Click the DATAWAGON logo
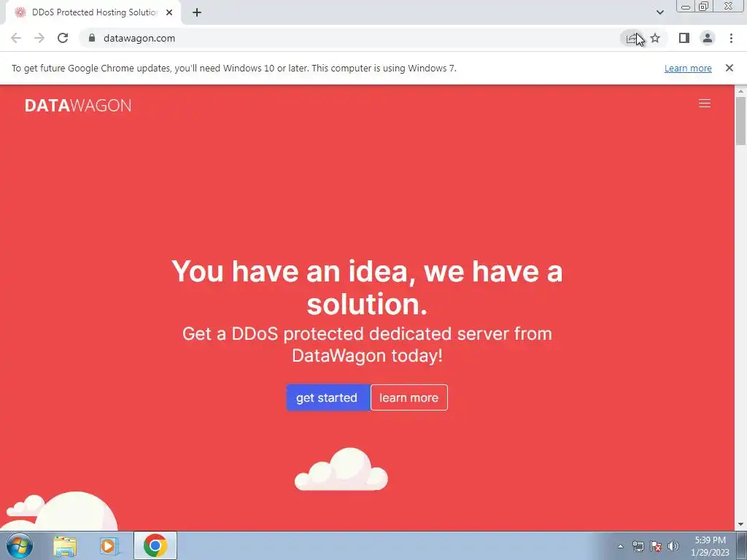Viewport: 747px width, 560px height. coord(78,105)
